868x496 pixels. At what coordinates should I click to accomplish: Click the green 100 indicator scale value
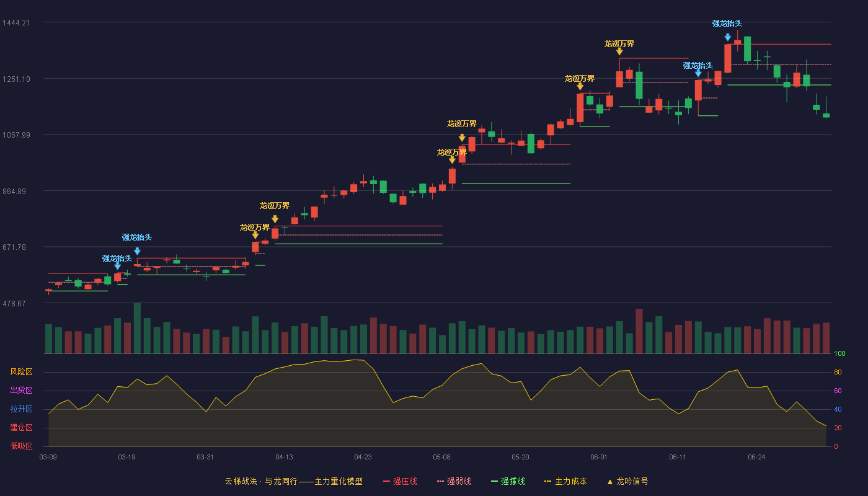point(839,354)
